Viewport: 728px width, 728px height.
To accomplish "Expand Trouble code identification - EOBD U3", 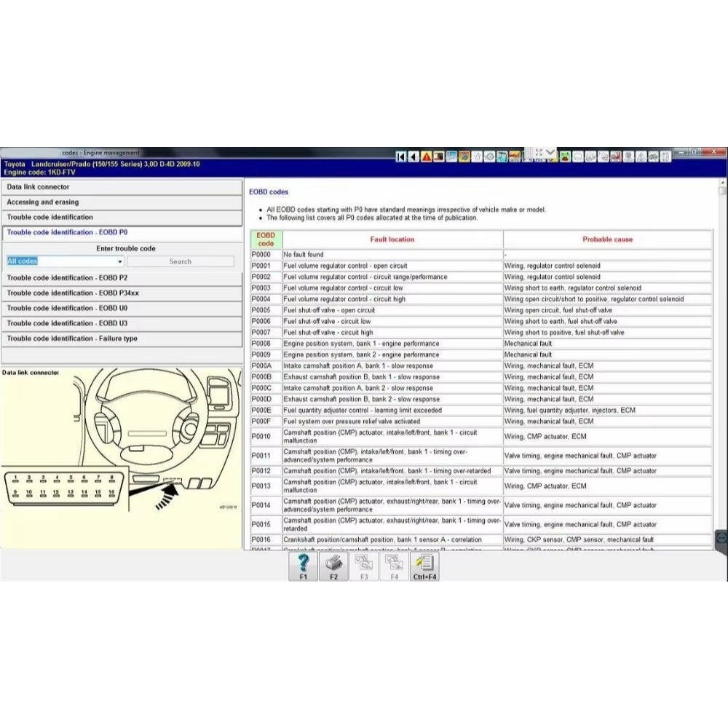I will tap(122, 324).
